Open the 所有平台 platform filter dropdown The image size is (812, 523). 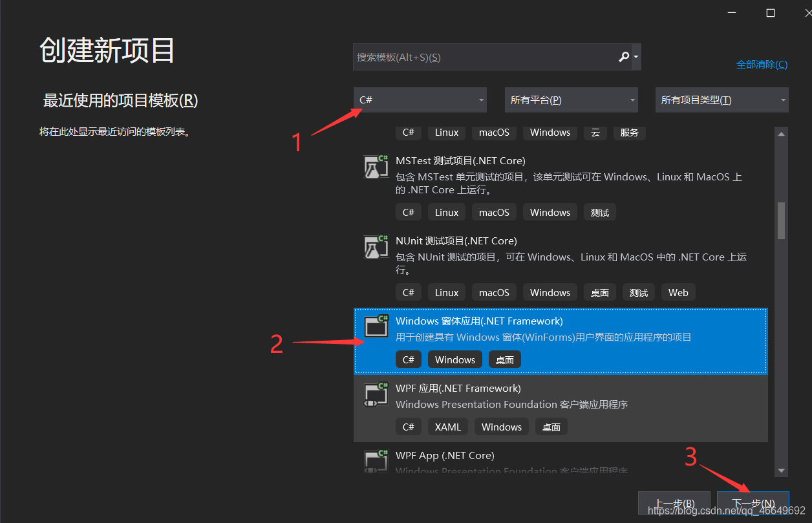coord(572,100)
